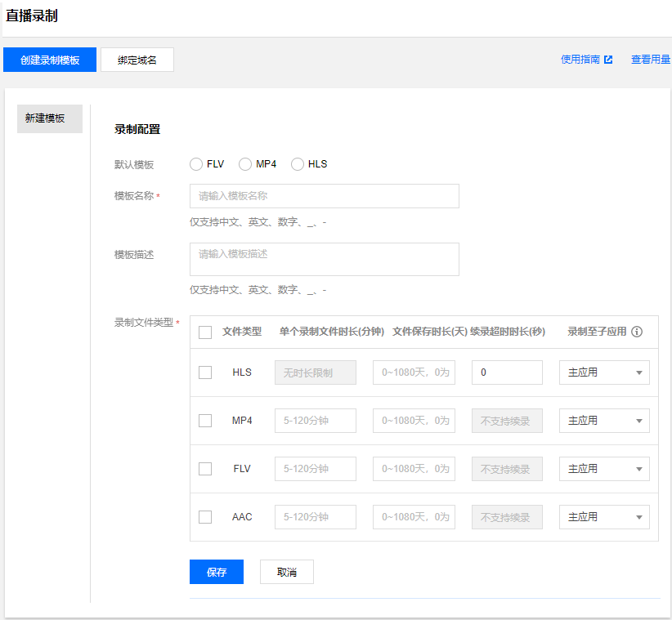
Task: Select the MP4 default template radio button
Action: [x=245, y=164]
